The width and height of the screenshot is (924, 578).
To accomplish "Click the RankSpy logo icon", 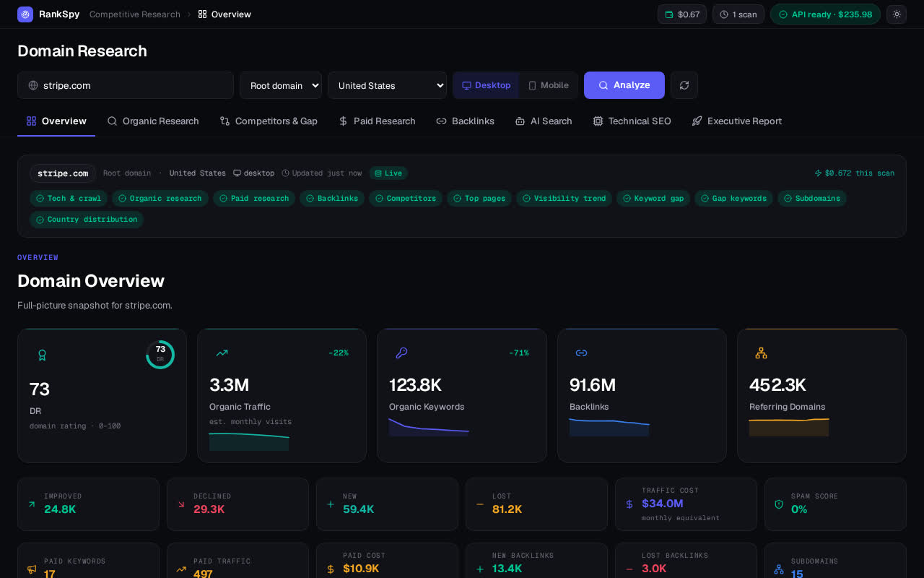I will [25, 14].
